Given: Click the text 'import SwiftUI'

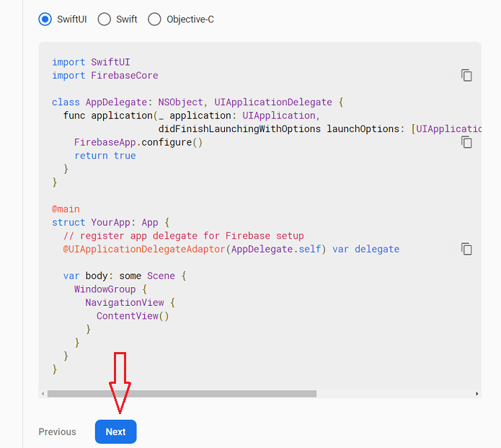Looking at the screenshot, I should point(91,62).
